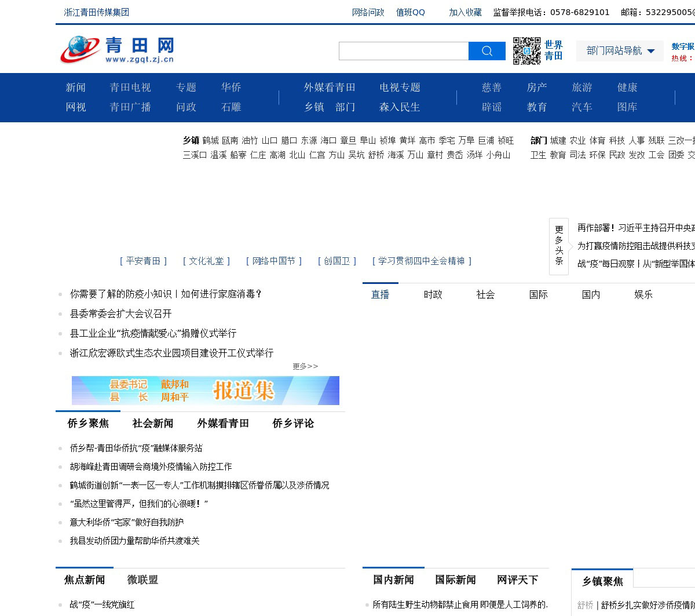The image size is (695, 616).
Task: Click inside the search text field
Action: pos(404,51)
